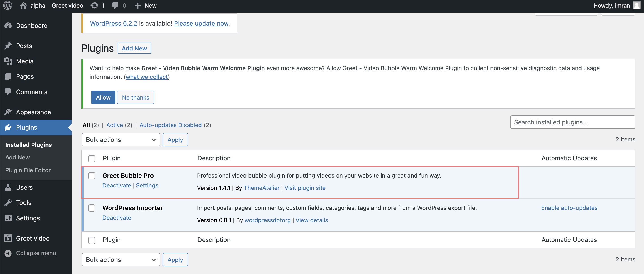
Task: Click the WordPress logo icon
Action: (x=8, y=6)
